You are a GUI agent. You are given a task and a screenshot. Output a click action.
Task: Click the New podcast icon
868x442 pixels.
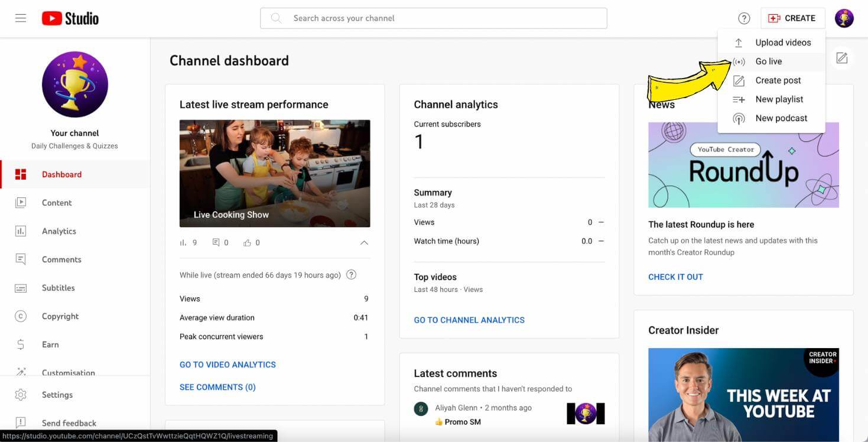pos(739,118)
